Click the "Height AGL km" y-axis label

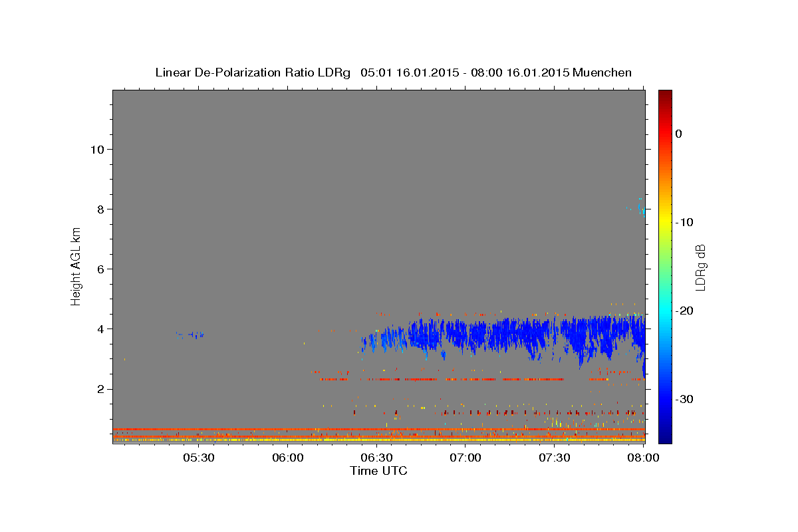(76, 266)
